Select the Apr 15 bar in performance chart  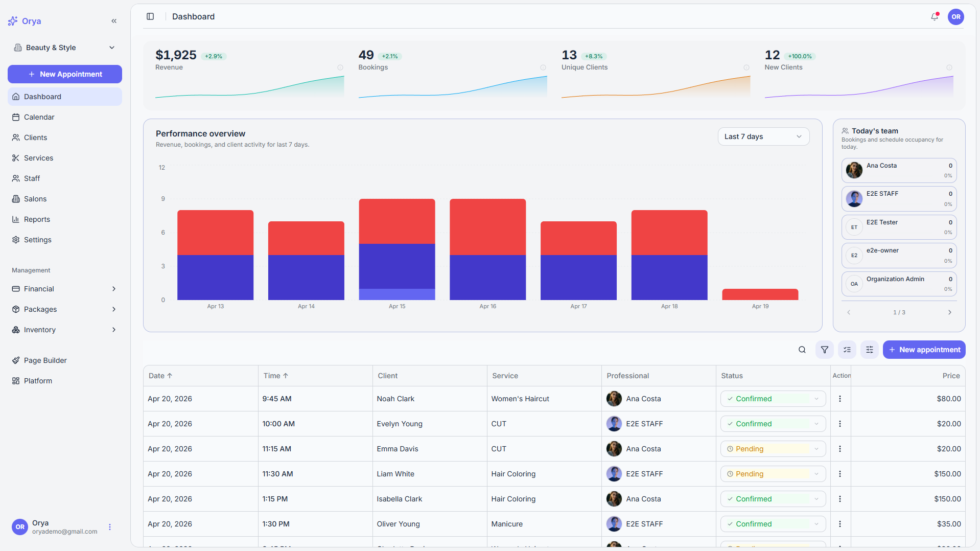[397, 249]
